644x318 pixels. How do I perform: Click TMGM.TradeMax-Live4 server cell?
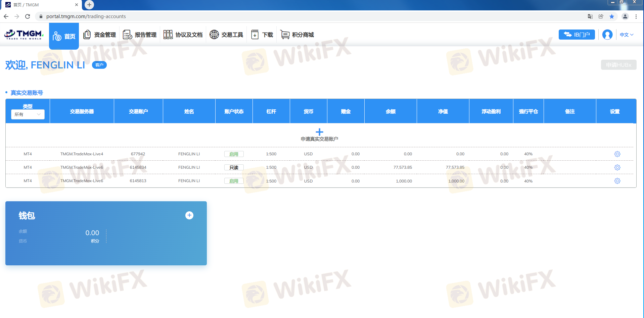coord(82,154)
